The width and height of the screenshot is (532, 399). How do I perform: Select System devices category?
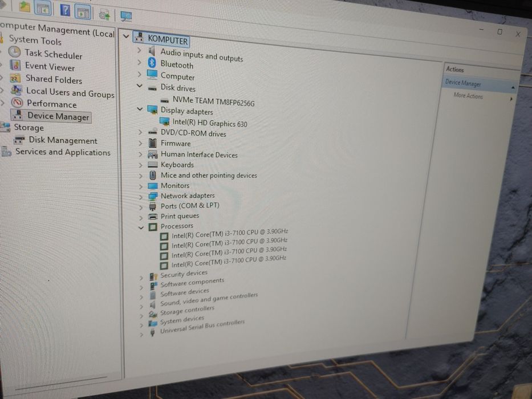pos(182,320)
